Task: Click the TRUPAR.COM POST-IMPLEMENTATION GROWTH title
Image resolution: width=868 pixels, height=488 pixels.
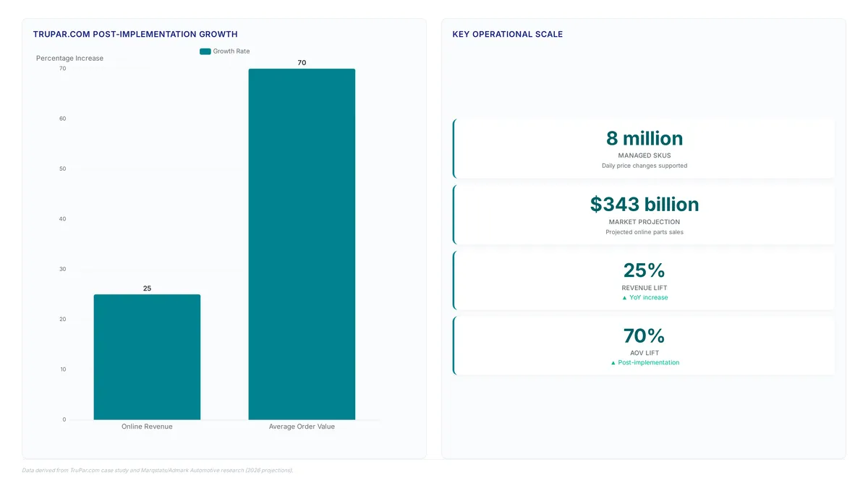Action: (x=135, y=35)
